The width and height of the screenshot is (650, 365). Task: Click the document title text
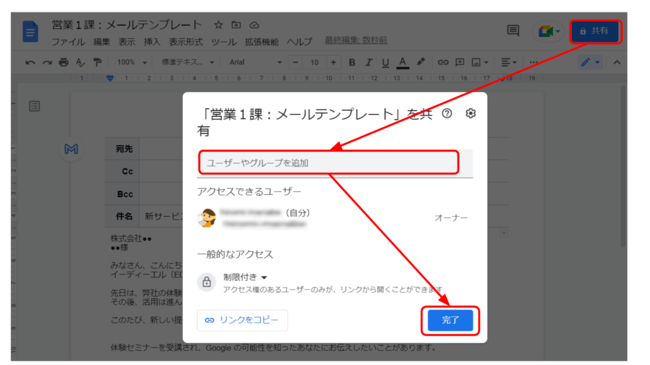pyautogui.click(x=126, y=25)
